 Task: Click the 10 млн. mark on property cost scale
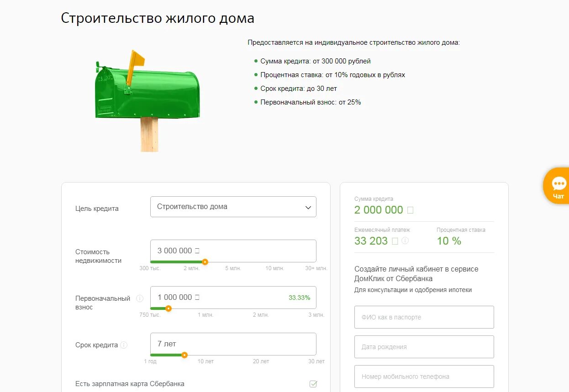[x=275, y=268]
